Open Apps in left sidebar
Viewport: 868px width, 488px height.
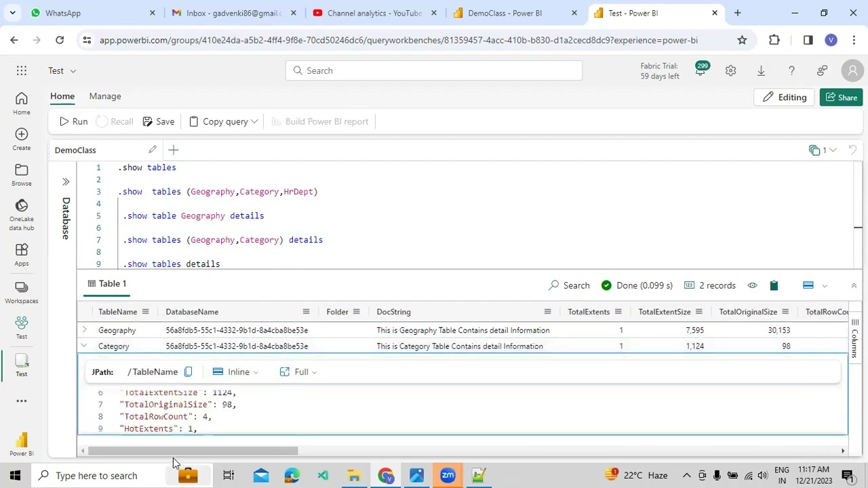22,255
